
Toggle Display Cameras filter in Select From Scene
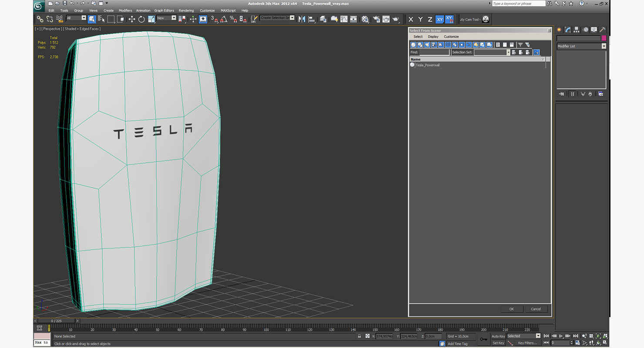pyautogui.click(x=434, y=45)
